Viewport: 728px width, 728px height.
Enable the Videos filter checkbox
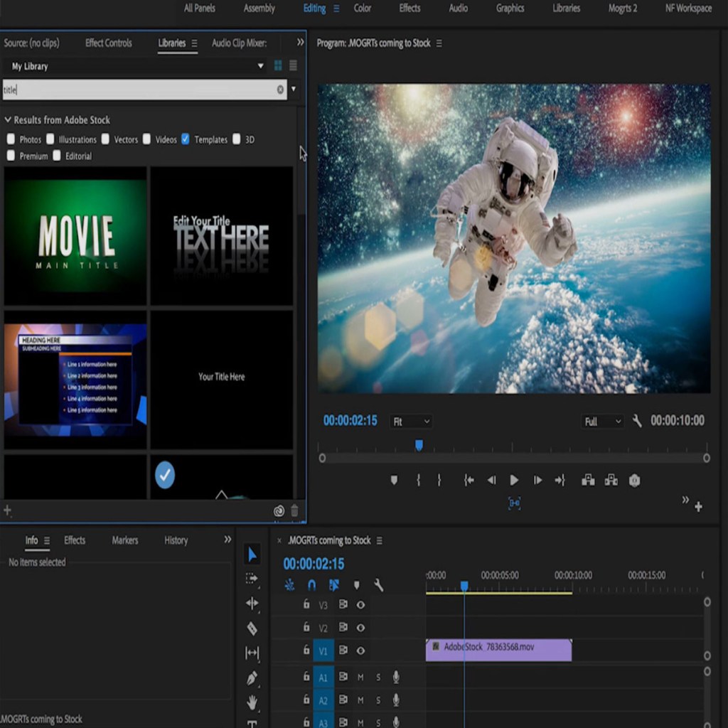pyautogui.click(x=146, y=139)
